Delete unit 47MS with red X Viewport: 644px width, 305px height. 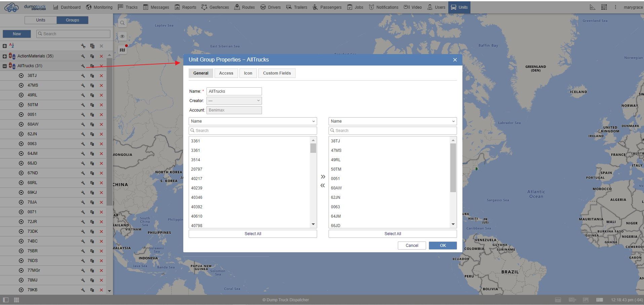[x=101, y=86]
